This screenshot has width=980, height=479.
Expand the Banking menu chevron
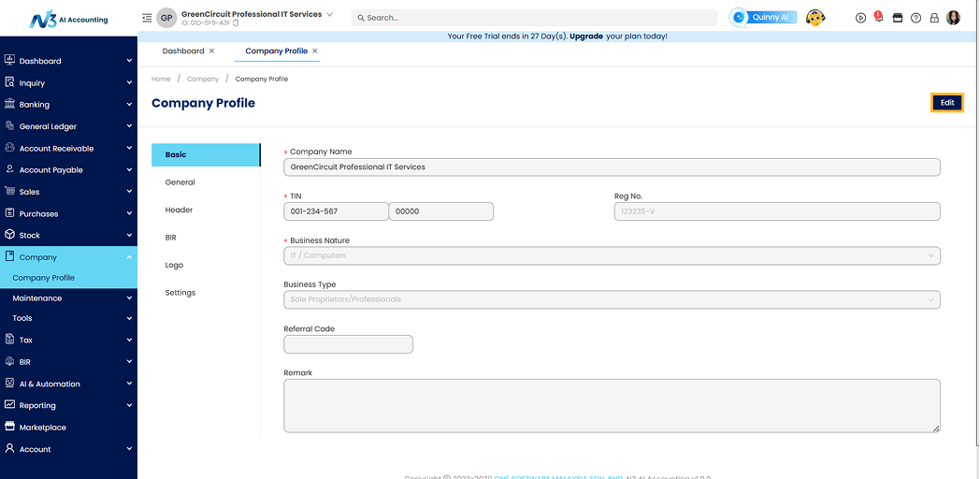(x=129, y=105)
